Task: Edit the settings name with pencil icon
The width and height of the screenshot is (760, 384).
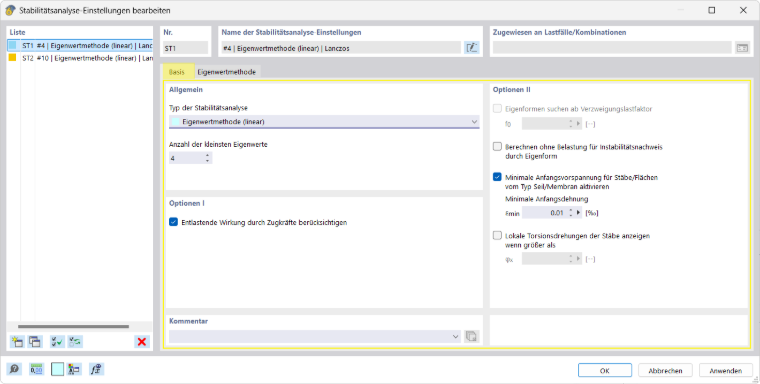Action: (x=472, y=48)
